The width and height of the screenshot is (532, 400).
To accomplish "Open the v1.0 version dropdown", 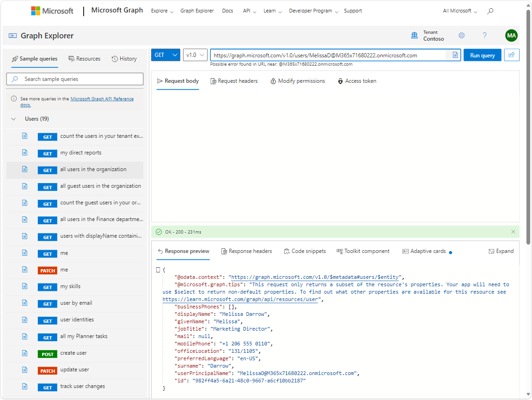I will coord(195,55).
